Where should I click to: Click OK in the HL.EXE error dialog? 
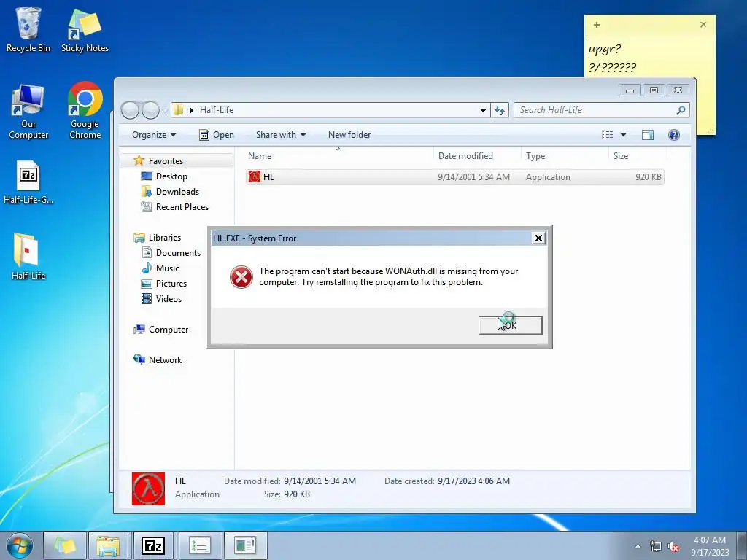[x=510, y=326]
